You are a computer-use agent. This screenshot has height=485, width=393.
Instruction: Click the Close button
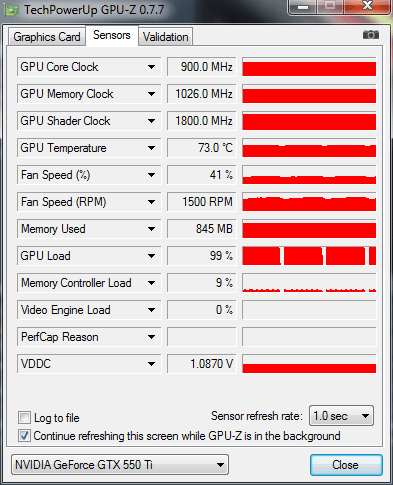coord(346,465)
